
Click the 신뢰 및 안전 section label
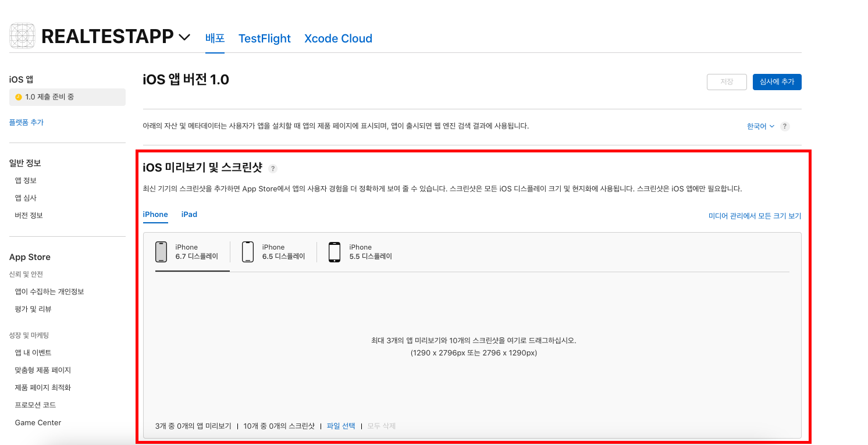pos(26,274)
